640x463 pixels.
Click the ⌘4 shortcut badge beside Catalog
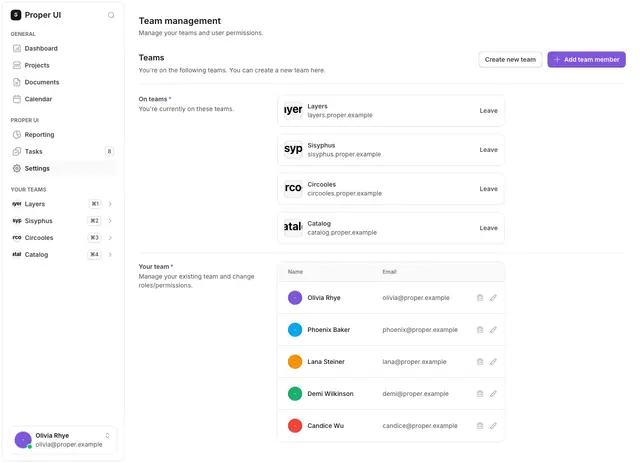click(95, 254)
